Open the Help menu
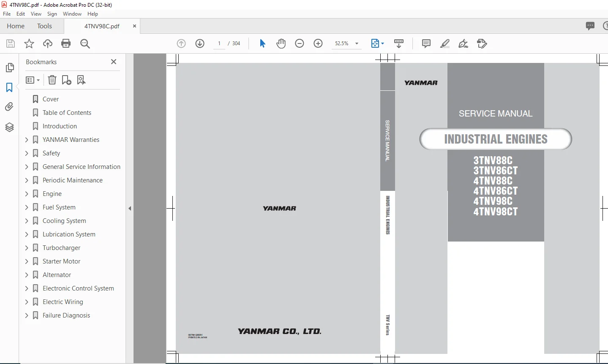608x364 pixels. click(93, 14)
